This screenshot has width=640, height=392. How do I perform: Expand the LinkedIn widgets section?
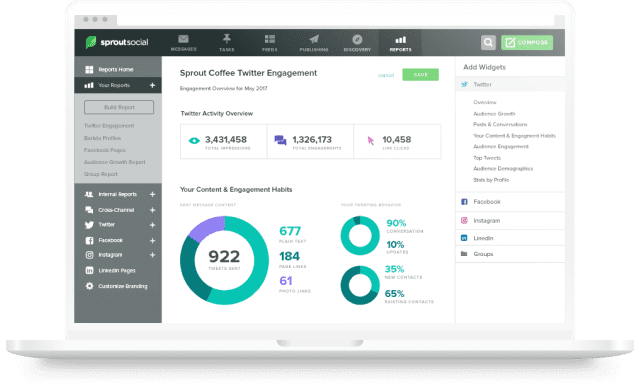coord(510,238)
